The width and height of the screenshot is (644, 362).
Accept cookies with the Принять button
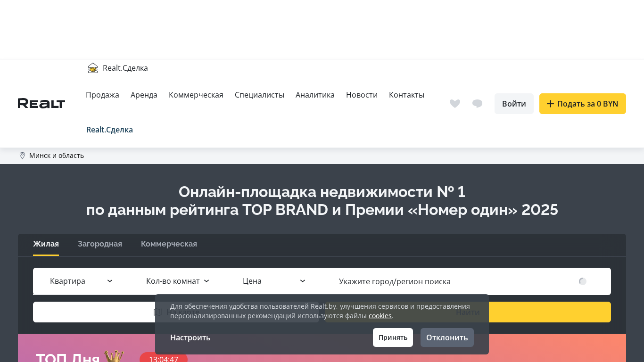click(393, 337)
